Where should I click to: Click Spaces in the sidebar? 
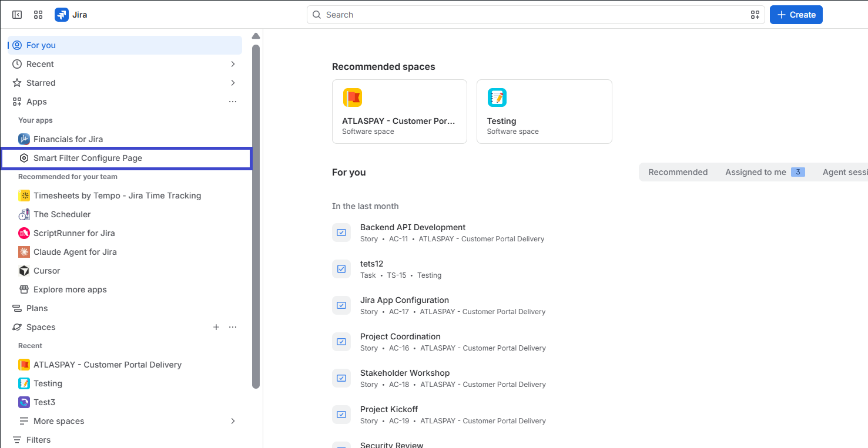point(41,327)
